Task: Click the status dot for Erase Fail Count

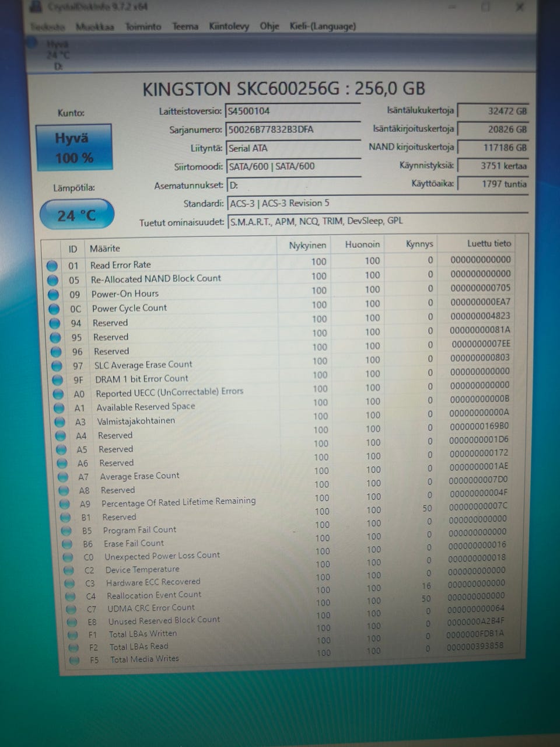Action: 67,544
